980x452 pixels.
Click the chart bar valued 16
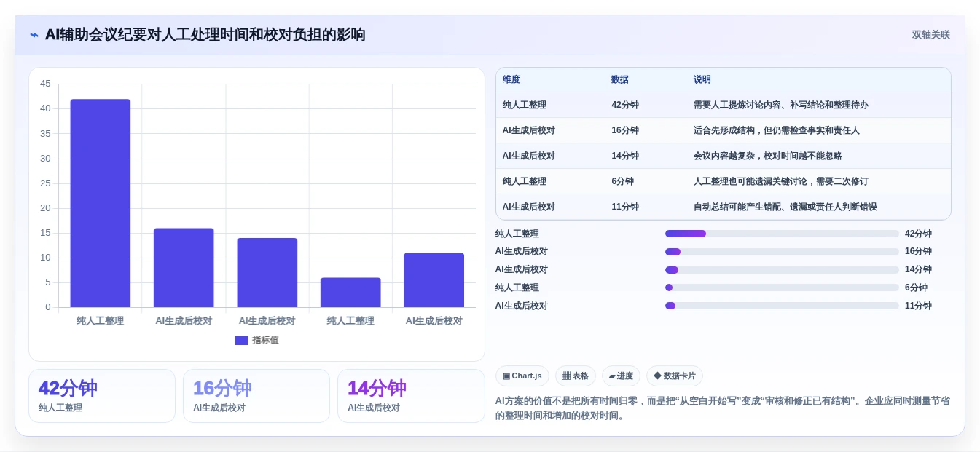click(x=184, y=268)
